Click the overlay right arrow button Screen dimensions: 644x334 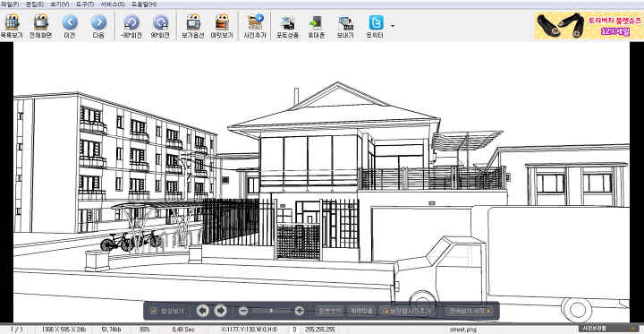[x=221, y=311]
